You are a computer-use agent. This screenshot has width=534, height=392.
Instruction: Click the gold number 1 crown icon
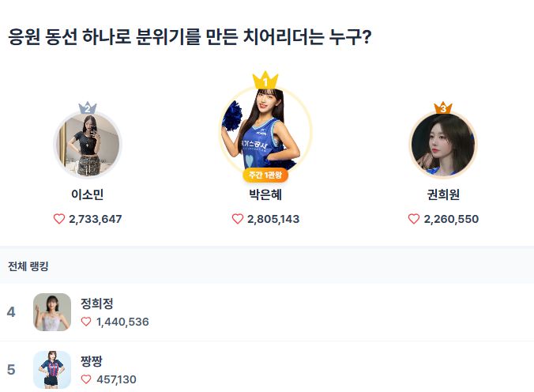pyautogui.click(x=265, y=80)
